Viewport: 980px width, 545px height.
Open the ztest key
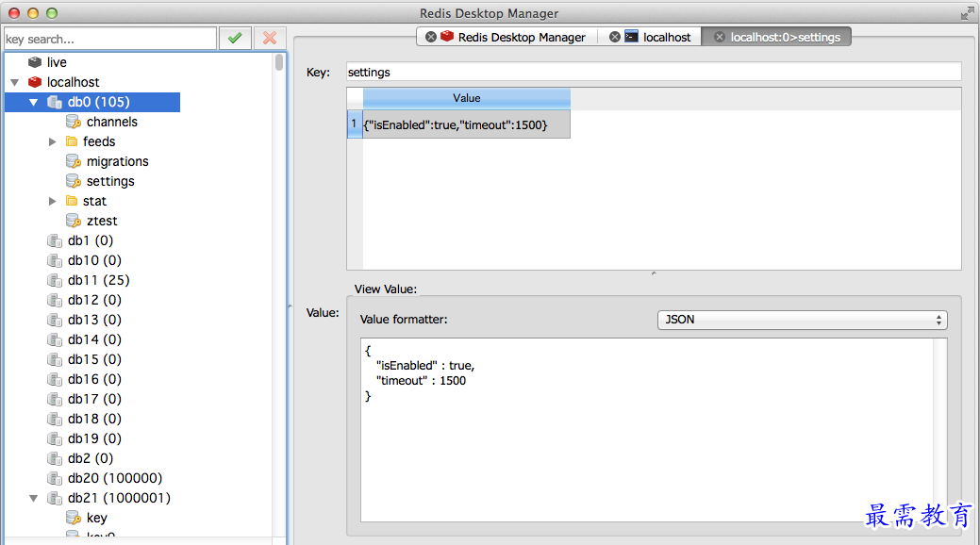pos(102,221)
